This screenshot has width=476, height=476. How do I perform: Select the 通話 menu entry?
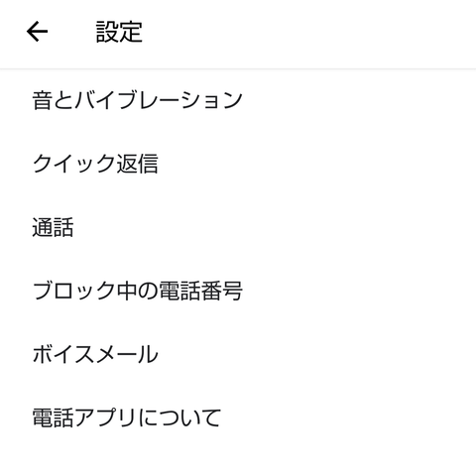pos(238,227)
